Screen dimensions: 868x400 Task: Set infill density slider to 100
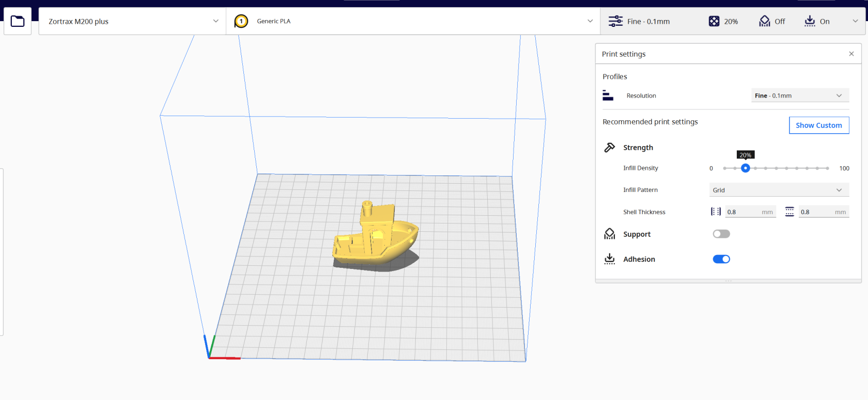click(x=827, y=168)
